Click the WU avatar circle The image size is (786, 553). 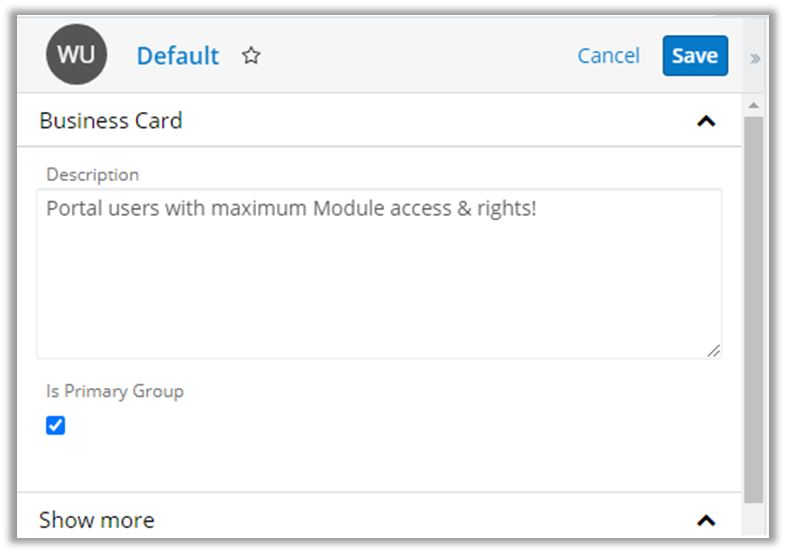point(76,55)
